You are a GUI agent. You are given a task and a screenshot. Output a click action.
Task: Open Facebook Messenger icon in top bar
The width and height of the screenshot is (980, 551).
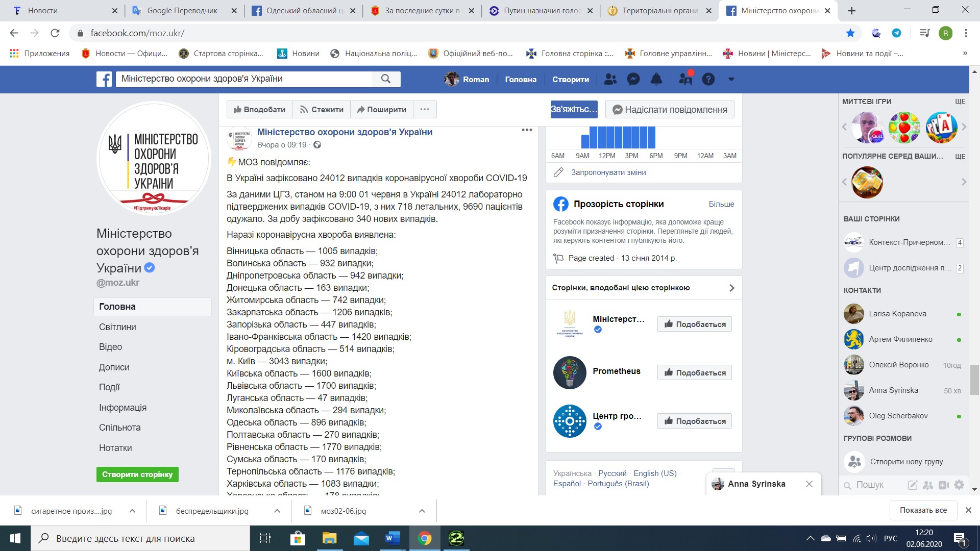(633, 79)
